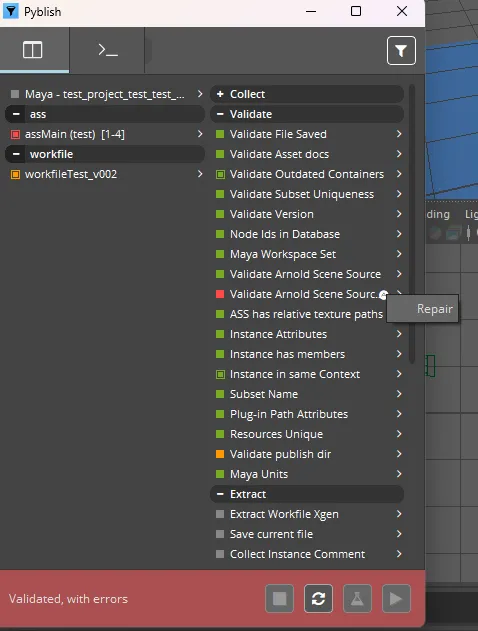Collapse the ass instance group
The height and width of the screenshot is (631, 478).
click(16, 114)
